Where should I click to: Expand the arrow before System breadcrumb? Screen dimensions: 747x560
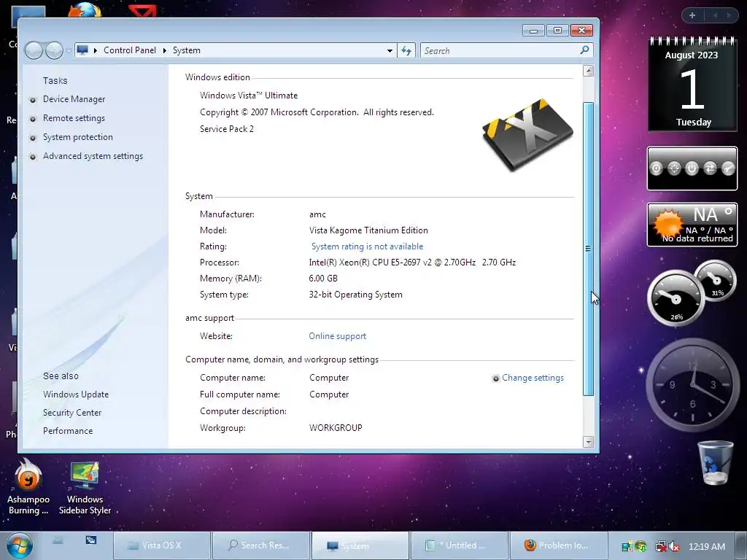[164, 50]
